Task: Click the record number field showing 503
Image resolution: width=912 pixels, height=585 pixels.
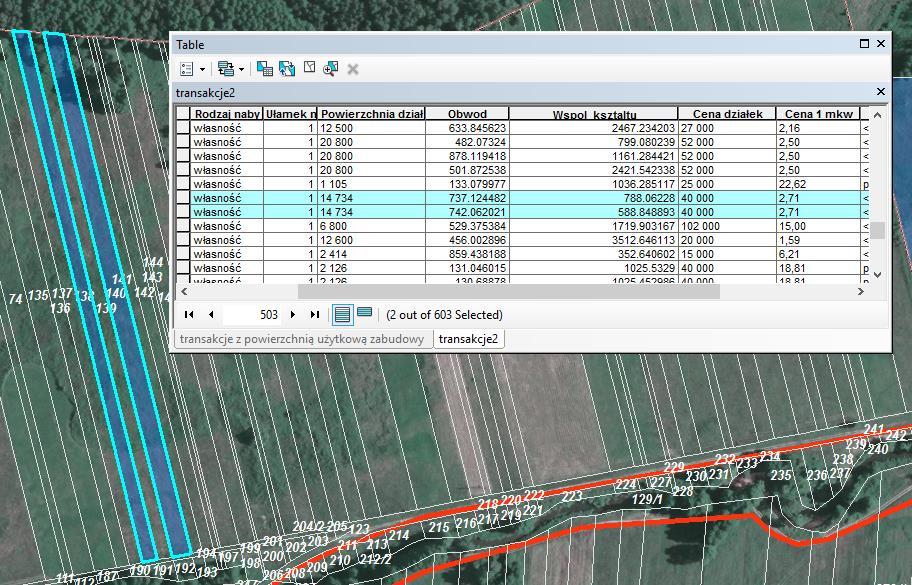Action: click(252, 315)
